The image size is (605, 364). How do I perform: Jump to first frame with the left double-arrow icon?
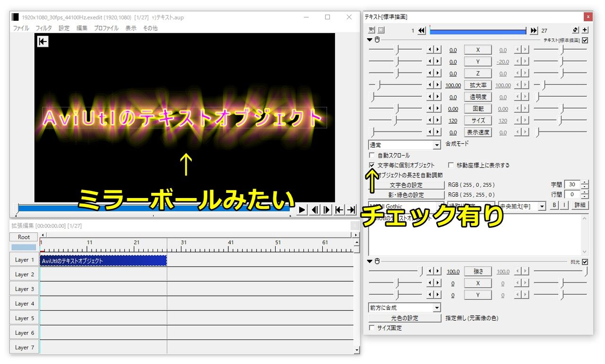point(421,30)
